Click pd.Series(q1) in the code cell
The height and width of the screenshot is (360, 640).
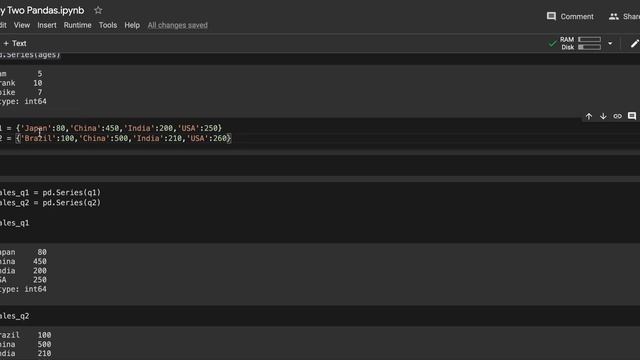click(71, 193)
